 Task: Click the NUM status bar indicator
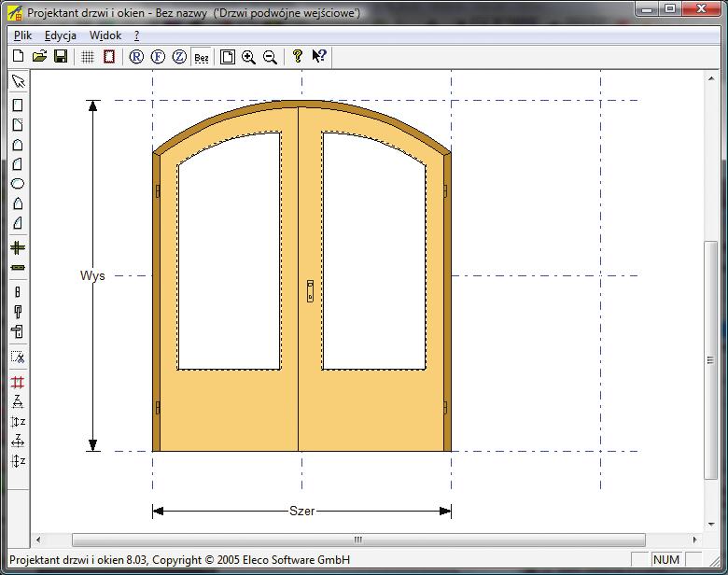click(x=666, y=560)
